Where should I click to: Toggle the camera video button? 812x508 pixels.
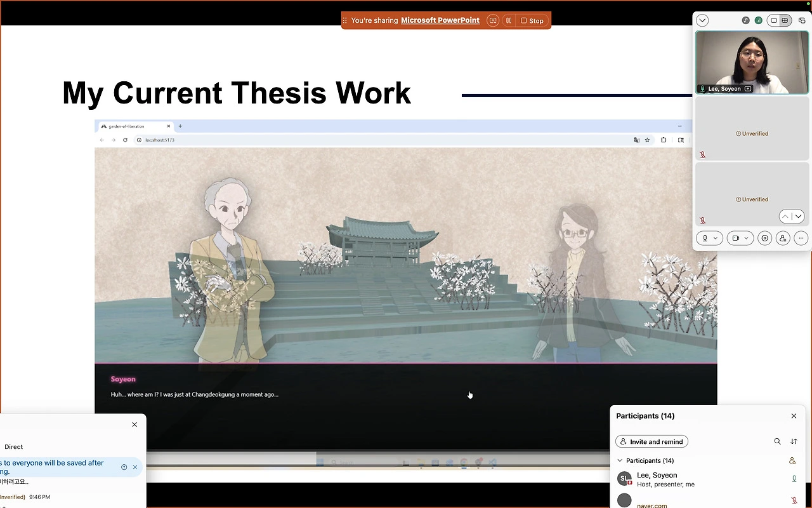click(x=736, y=238)
